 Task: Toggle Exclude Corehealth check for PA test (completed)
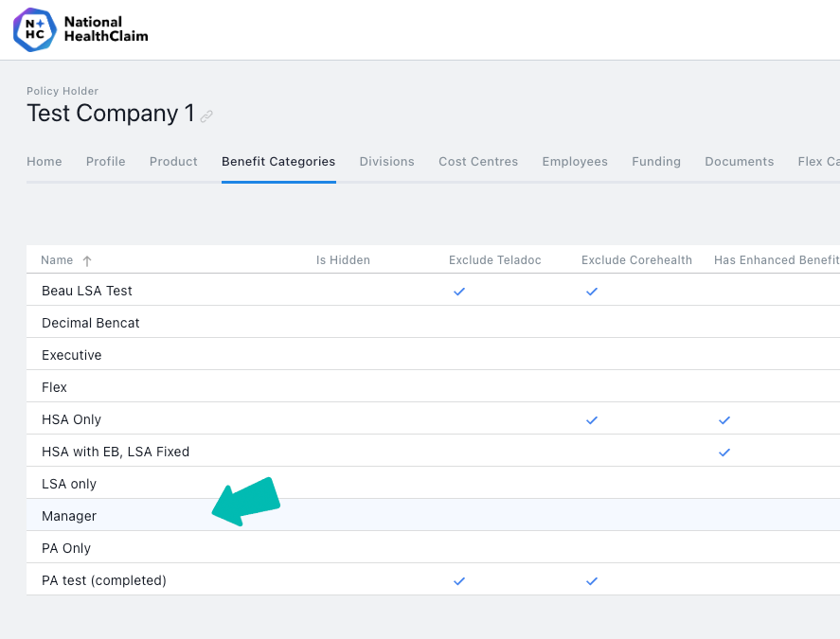pos(592,580)
